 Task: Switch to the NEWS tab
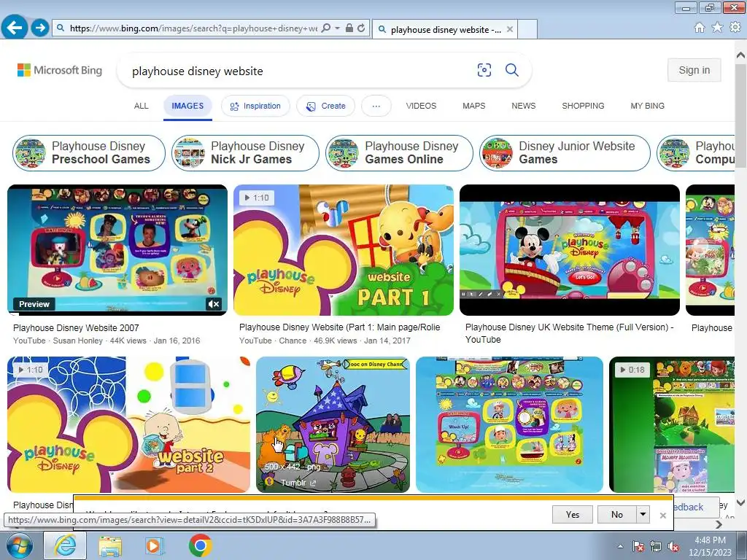[x=524, y=106]
